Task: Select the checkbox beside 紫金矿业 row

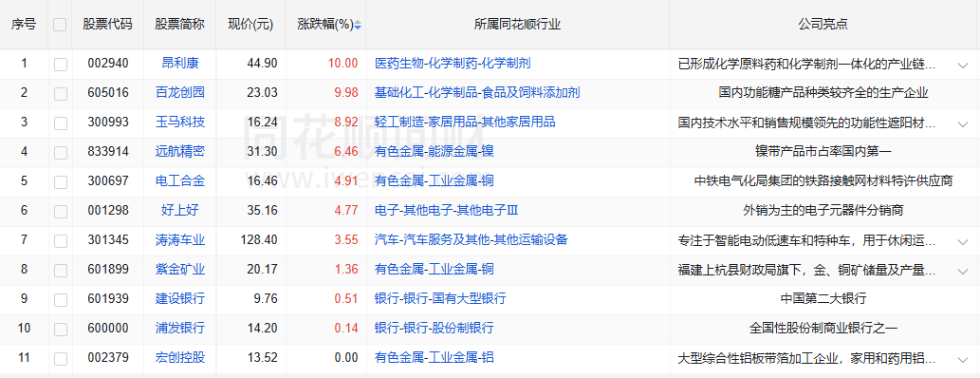Action: (x=60, y=271)
